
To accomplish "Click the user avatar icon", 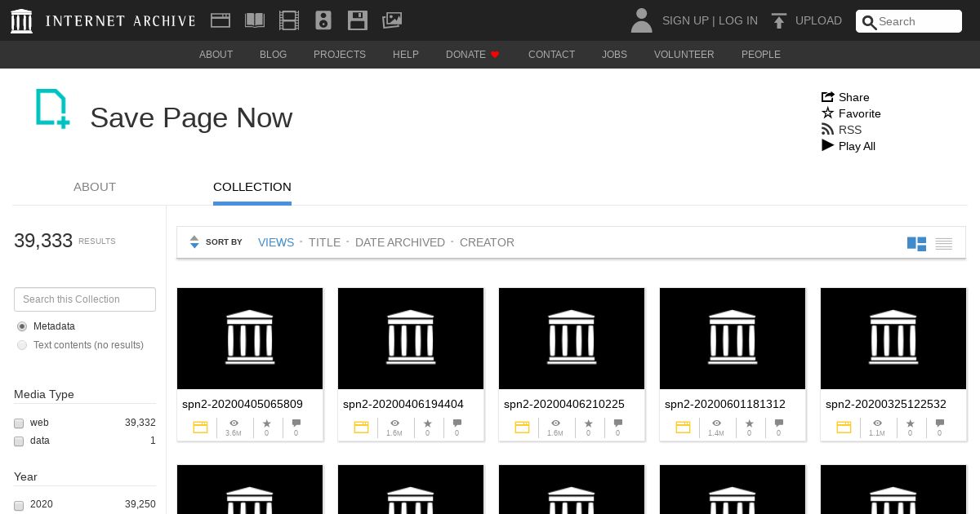I will click(642, 20).
